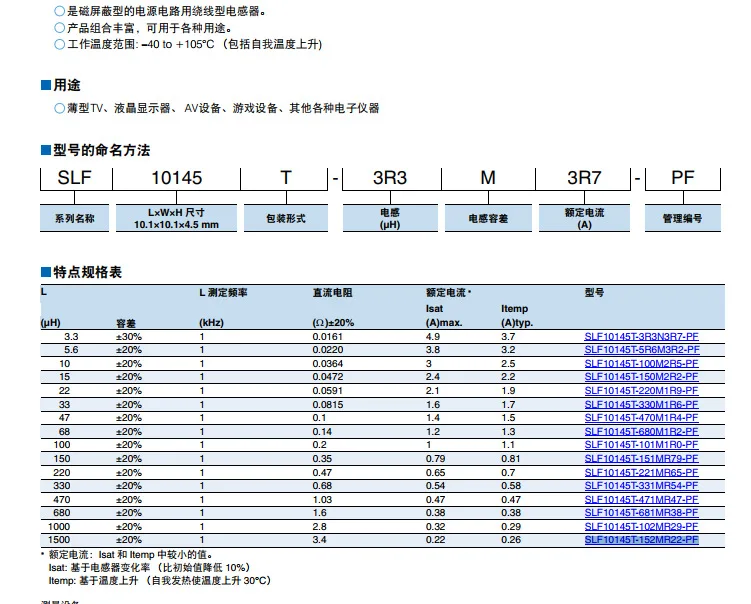The image size is (751, 604).
Task: Click the PF box in naming diagram
Action: tap(683, 178)
